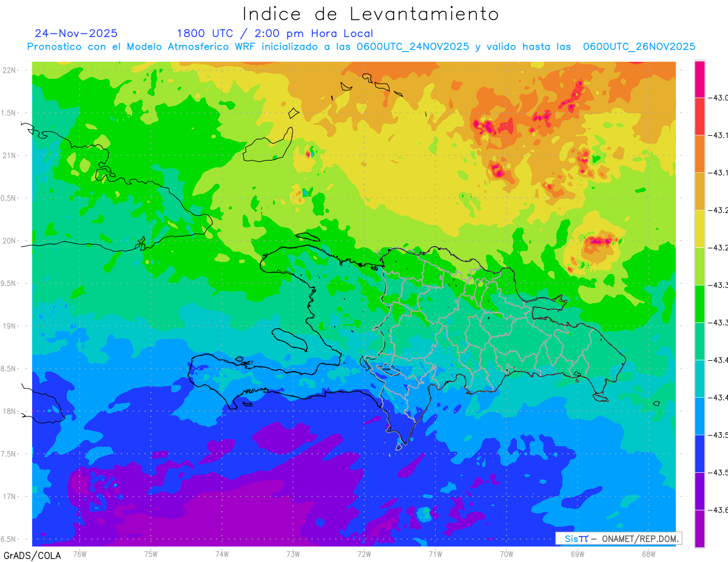
Task: Click the '71W' longitude label
Action: coord(435,554)
